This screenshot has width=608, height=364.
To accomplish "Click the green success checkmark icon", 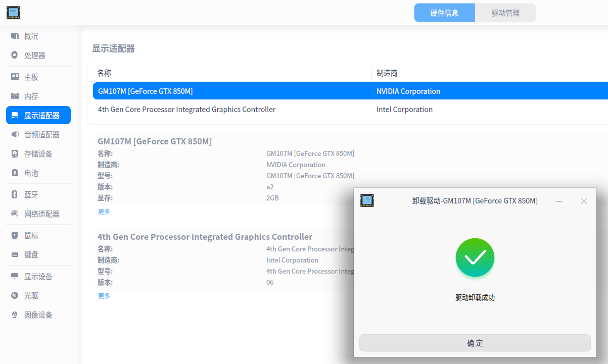I will point(475,257).
